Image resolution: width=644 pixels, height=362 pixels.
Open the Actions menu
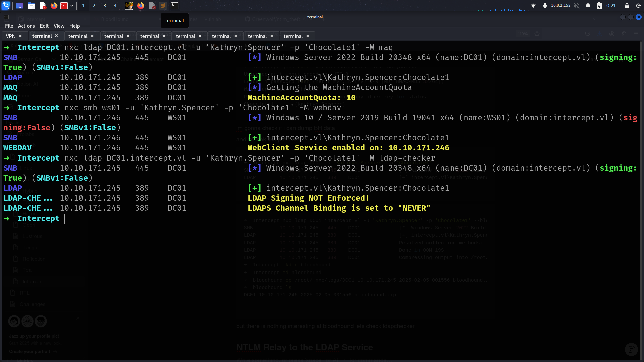tap(26, 26)
